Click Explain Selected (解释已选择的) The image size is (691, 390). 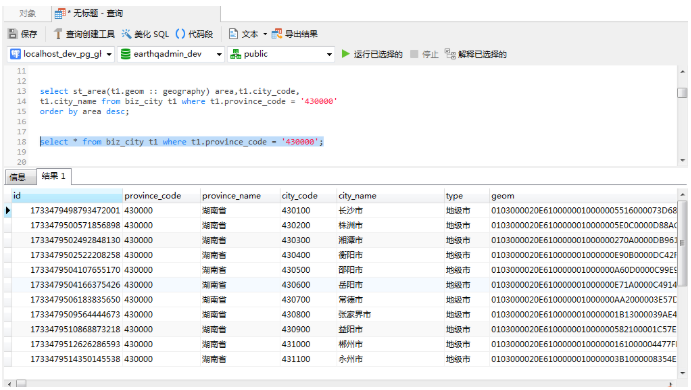[476, 54]
